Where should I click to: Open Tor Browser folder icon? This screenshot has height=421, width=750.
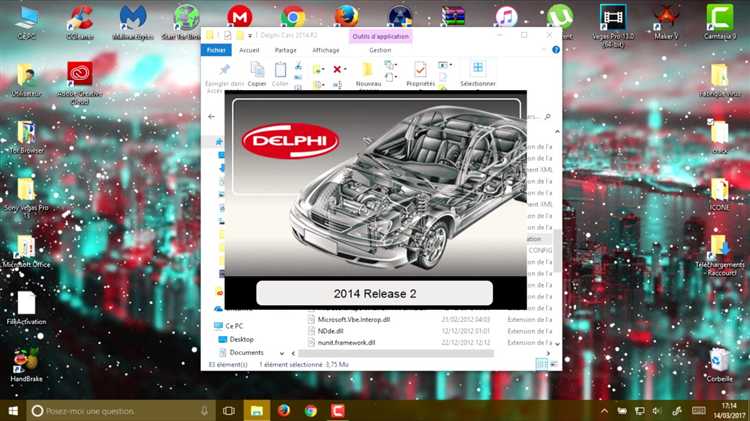click(x=26, y=136)
